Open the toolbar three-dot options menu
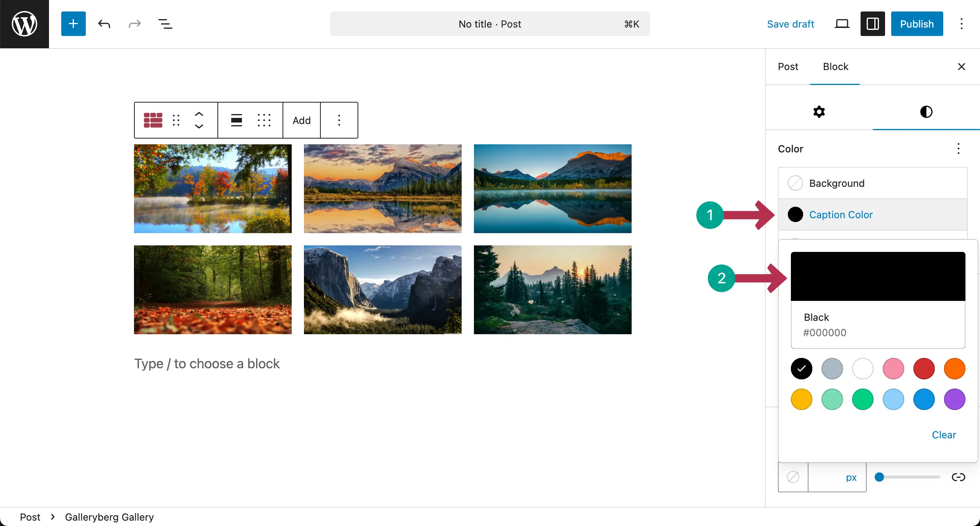980x526 pixels. tap(339, 120)
